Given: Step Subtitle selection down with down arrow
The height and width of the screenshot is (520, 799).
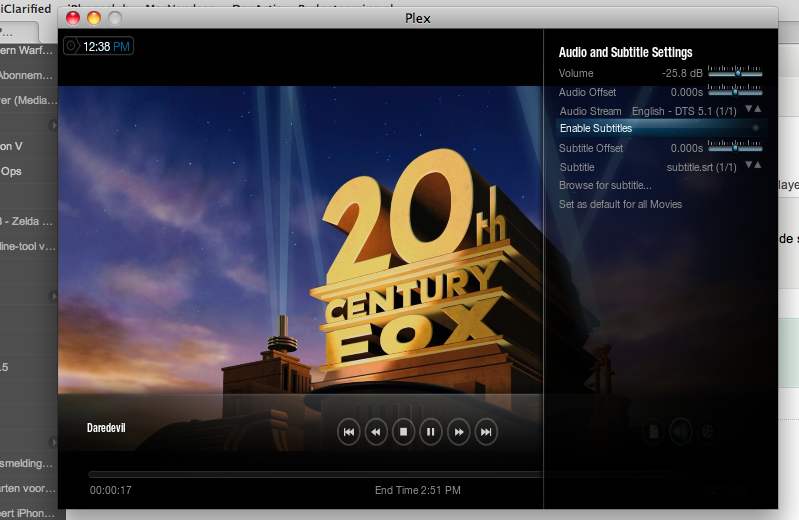Looking at the screenshot, I should (x=749, y=165).
